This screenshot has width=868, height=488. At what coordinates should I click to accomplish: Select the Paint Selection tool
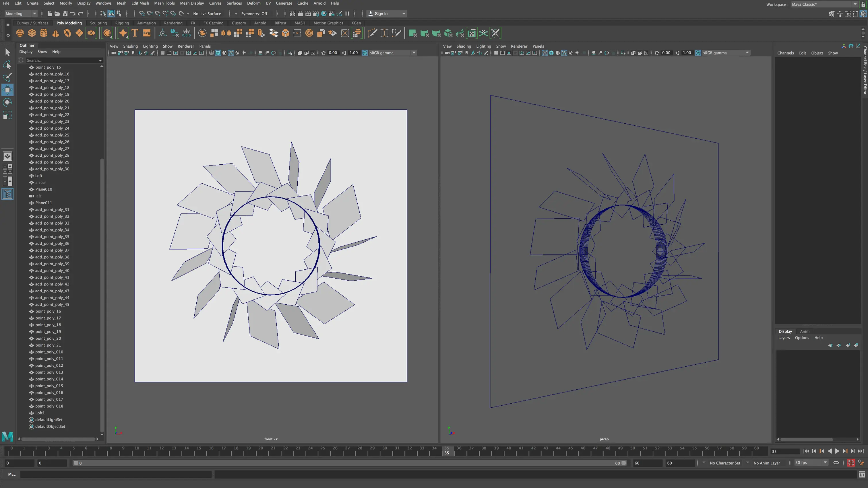tap(7, 77)
